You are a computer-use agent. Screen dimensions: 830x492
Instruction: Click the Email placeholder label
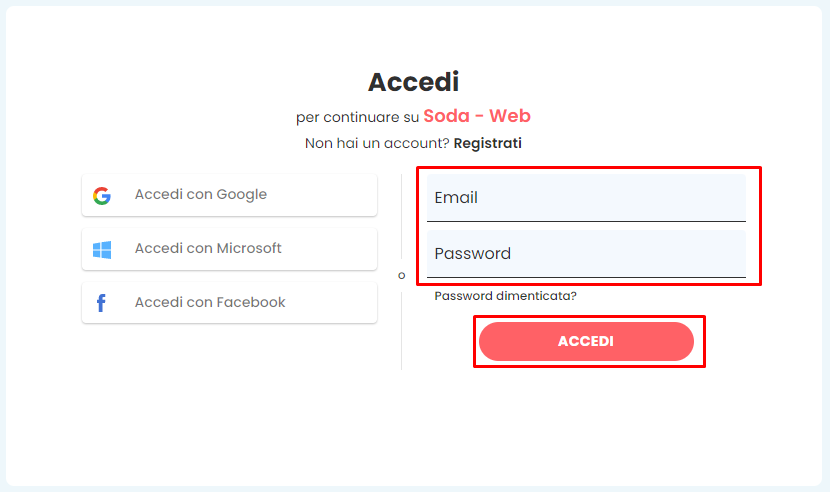(456, 198)
